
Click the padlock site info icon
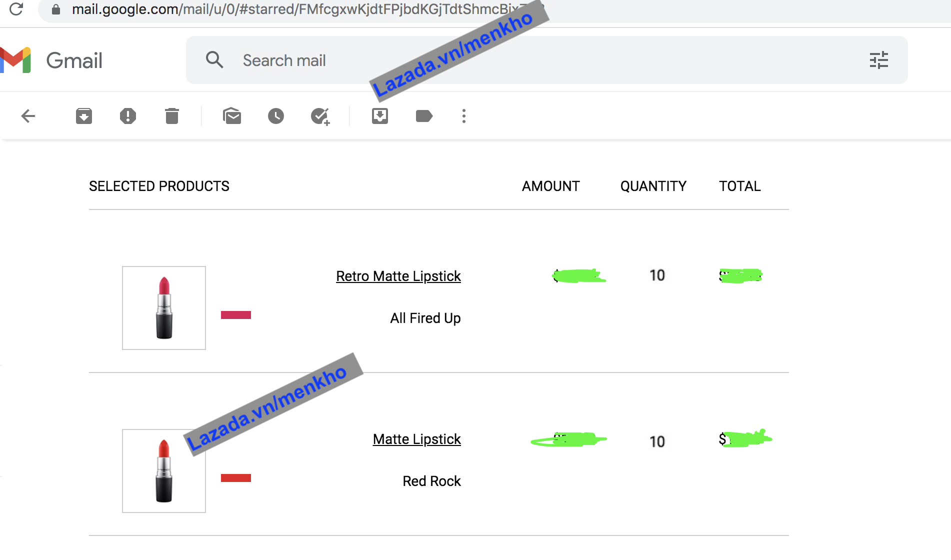[56, 9]
